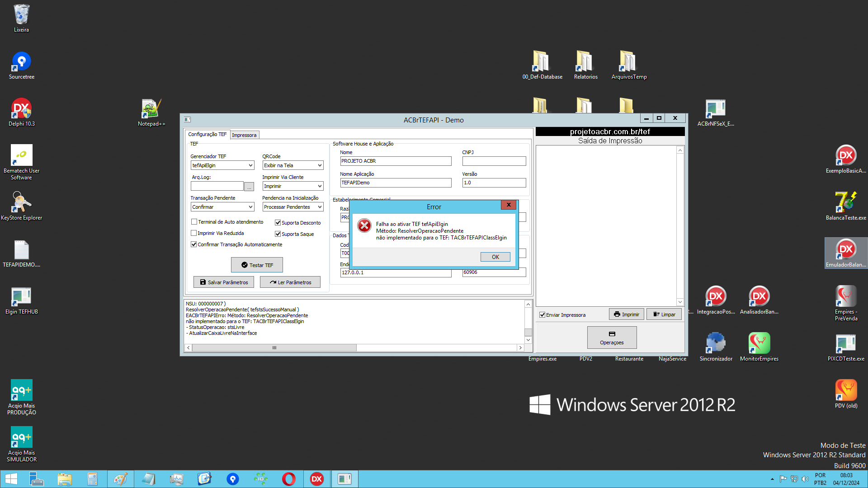868x488 pixels.
Task: Click horizontal scrollbar thumb in log panel
Action: tap(274, 347)
